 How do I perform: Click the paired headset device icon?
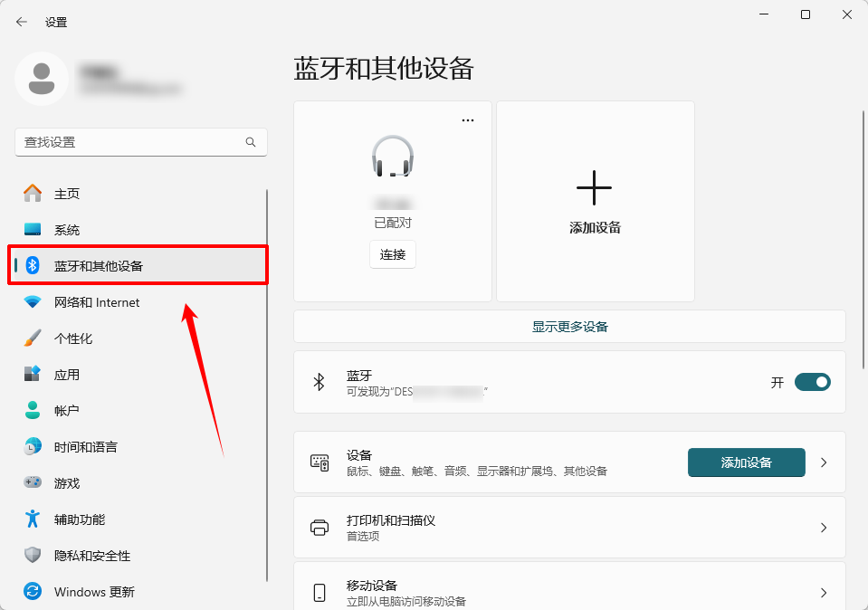393,157
